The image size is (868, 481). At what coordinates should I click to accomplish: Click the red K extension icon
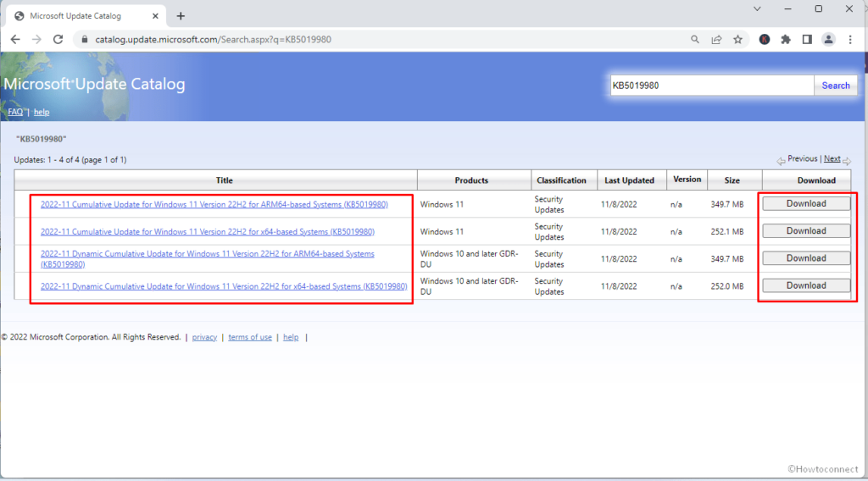765,39
